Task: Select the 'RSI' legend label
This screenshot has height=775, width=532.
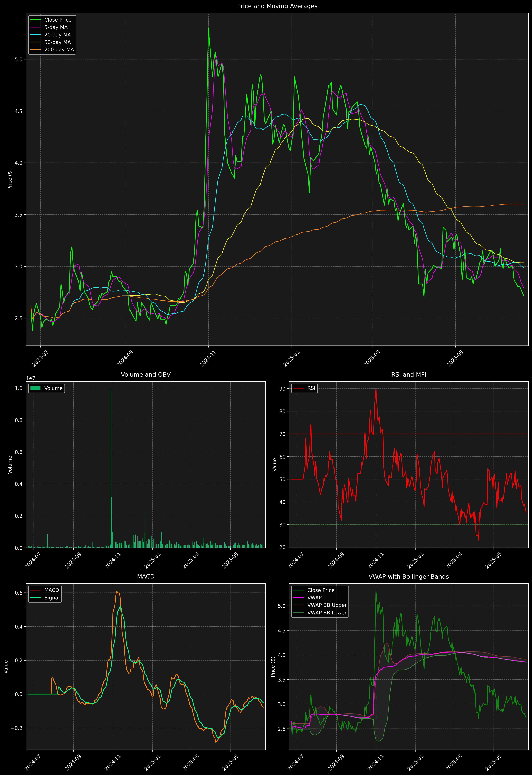Action: click(x=311, y=388)
